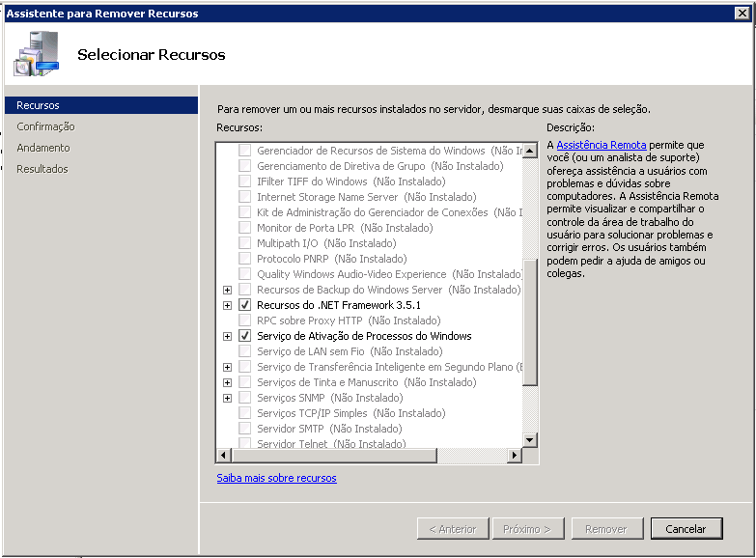Click the Próximo button
756x558 pixels.
point(528,529)
